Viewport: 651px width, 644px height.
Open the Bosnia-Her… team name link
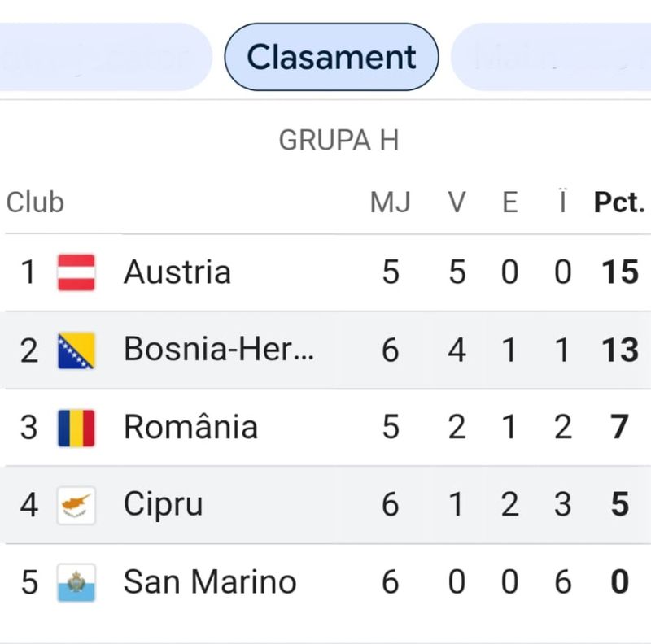(218, 350)
